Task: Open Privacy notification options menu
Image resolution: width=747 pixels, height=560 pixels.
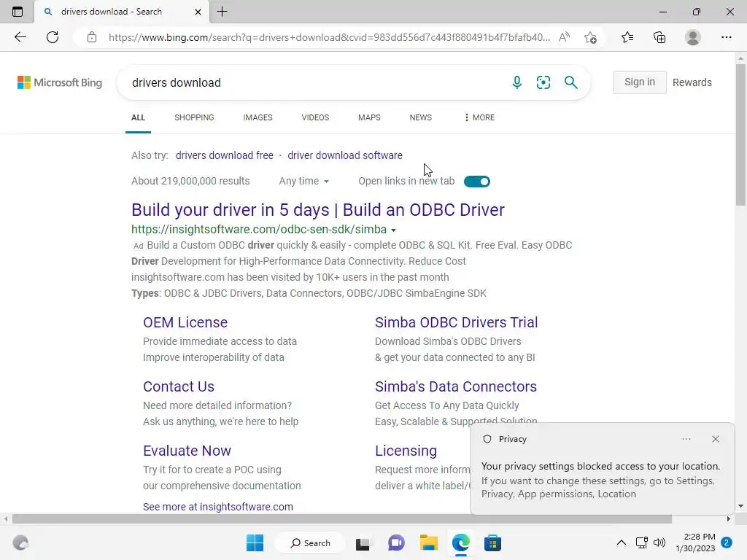Action: tap(686, 439)
